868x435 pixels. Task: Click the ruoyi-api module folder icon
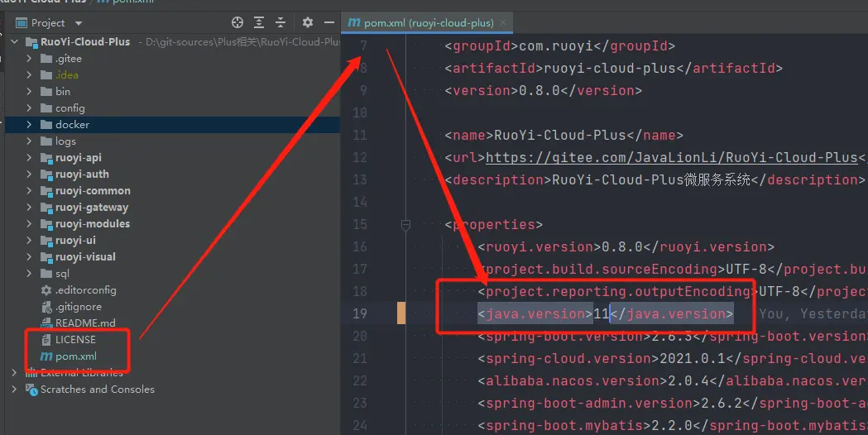click(x=46, y=158)
